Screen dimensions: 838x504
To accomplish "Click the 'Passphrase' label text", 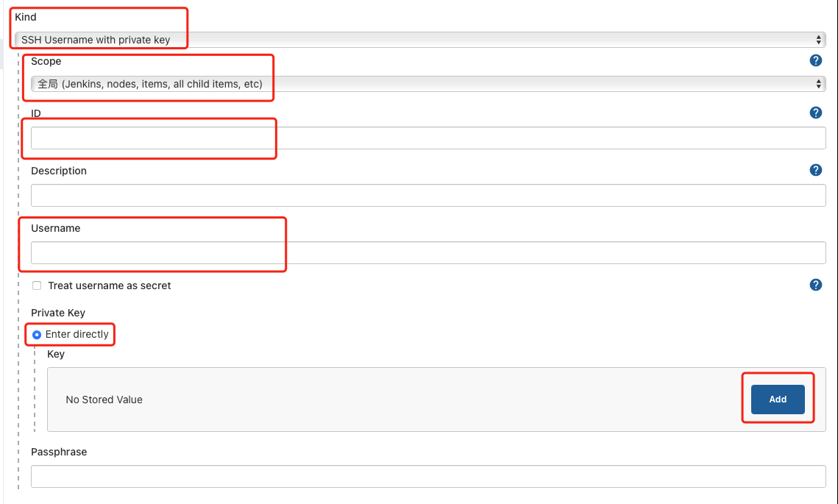I will [59, 452].
